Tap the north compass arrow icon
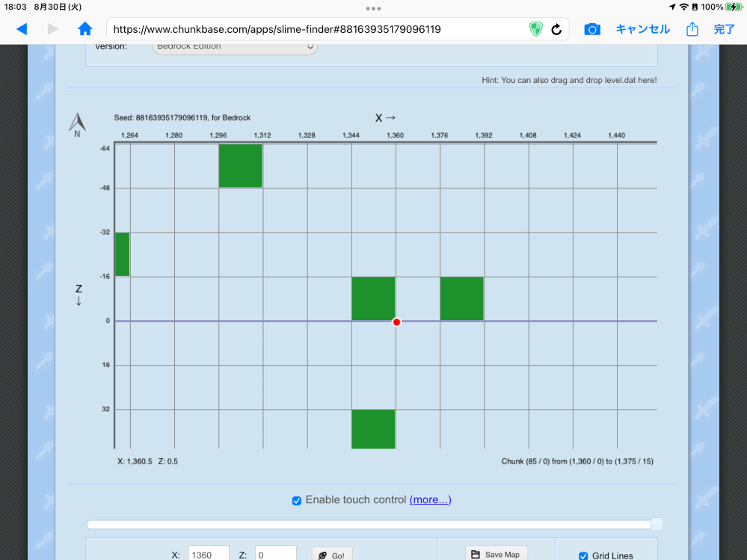 [x=77, y=125]
